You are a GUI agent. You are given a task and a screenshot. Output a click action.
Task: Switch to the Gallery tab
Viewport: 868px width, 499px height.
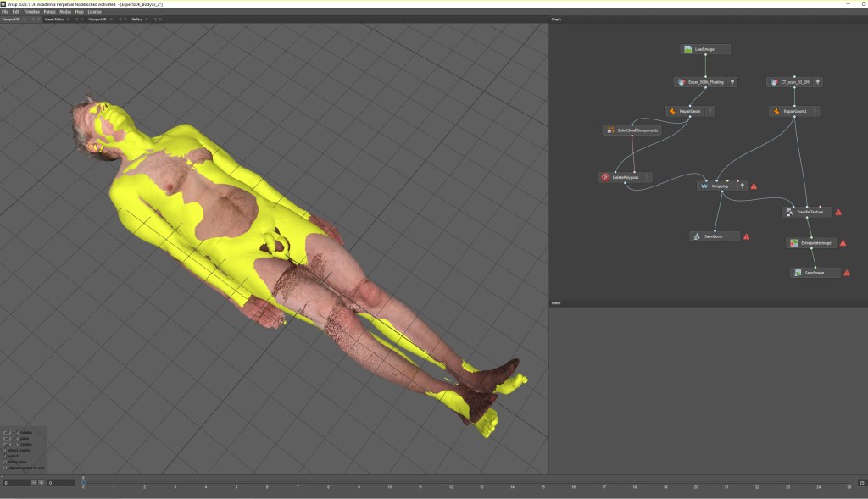coord(136,19)
